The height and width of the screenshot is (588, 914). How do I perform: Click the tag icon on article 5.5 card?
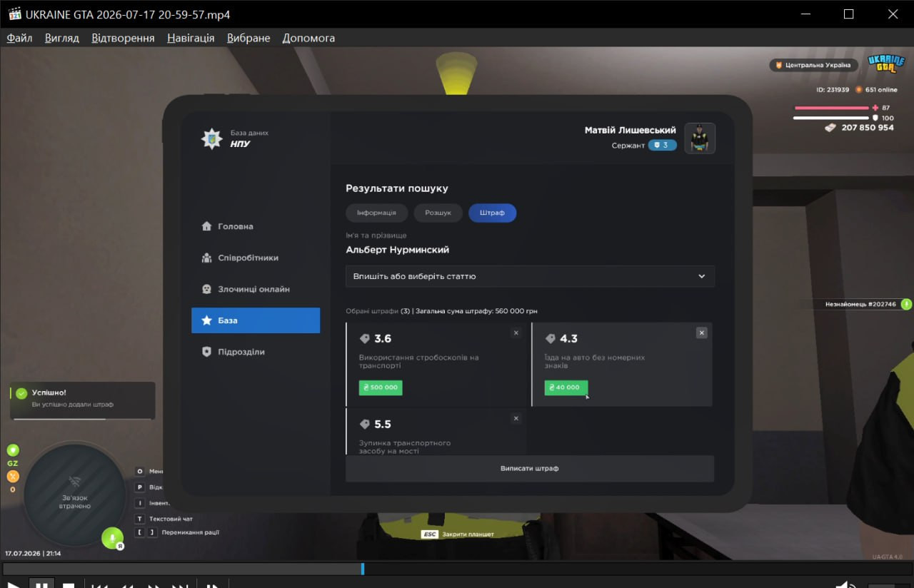tap(364, 425)
